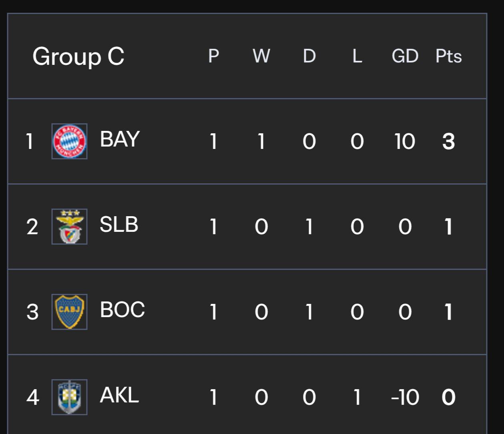Click Bayern's goal difference of 10
This screenshot has width=504, height=434.
(x=405, y=142)
